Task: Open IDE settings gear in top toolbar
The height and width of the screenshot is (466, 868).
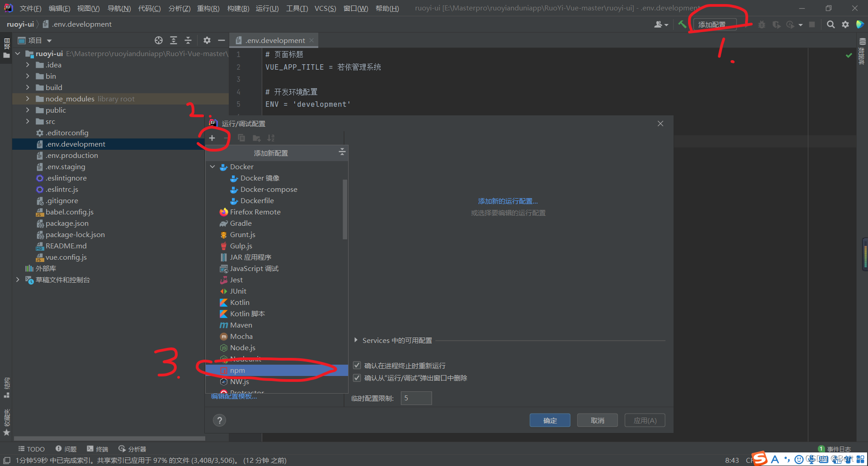Action: (845, 24)
